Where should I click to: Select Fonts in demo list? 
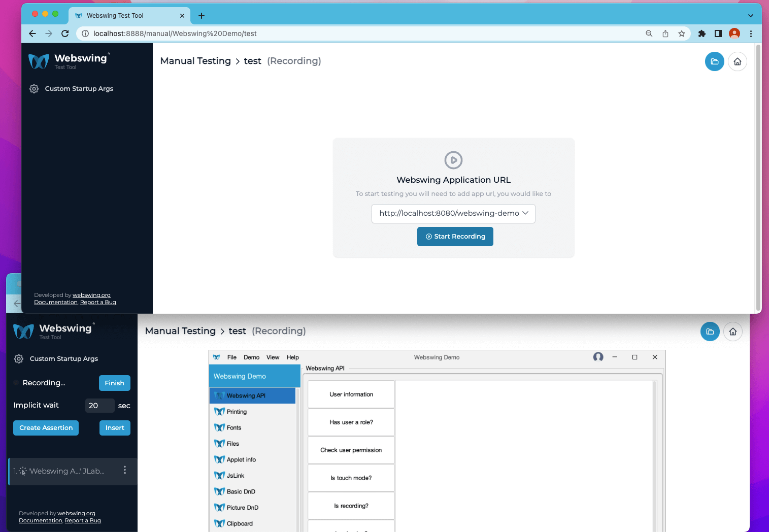252,428
